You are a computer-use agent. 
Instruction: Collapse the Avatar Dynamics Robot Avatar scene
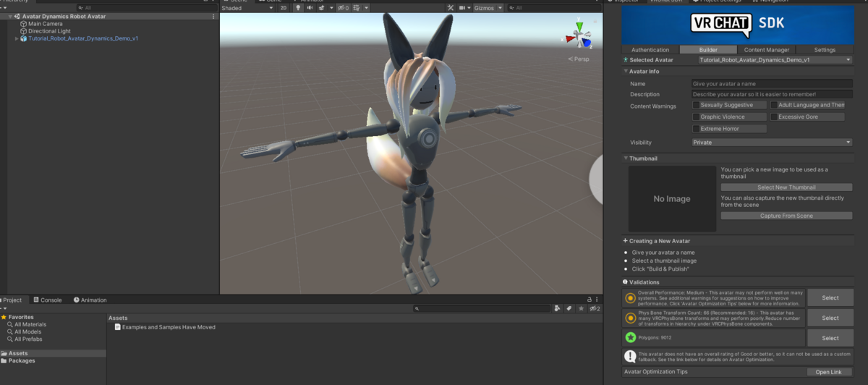coord(10,16)
